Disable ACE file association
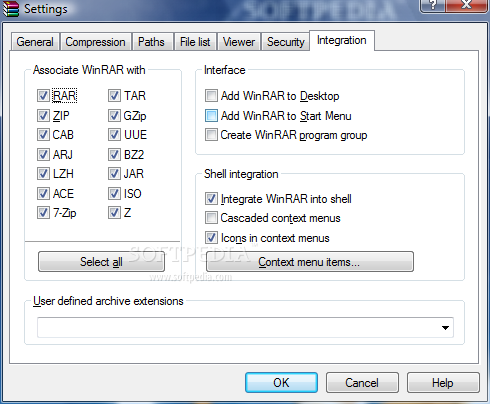 (43, 194)
